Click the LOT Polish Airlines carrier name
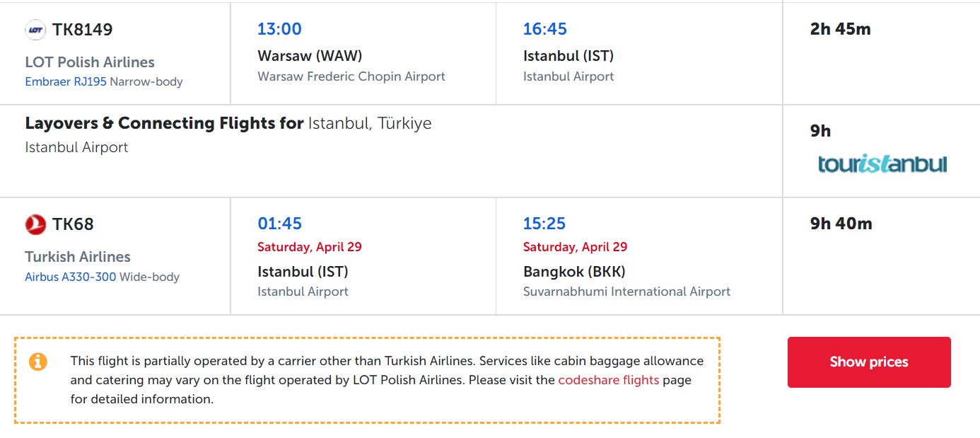The height and width of the screenshot is (438, 980). pos(90,62)
